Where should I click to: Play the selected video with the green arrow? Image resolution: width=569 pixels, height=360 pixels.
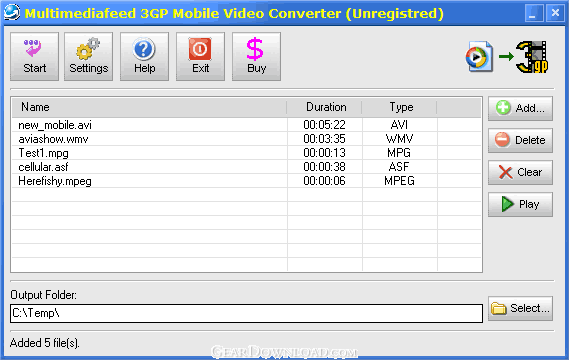click(520, 204)
